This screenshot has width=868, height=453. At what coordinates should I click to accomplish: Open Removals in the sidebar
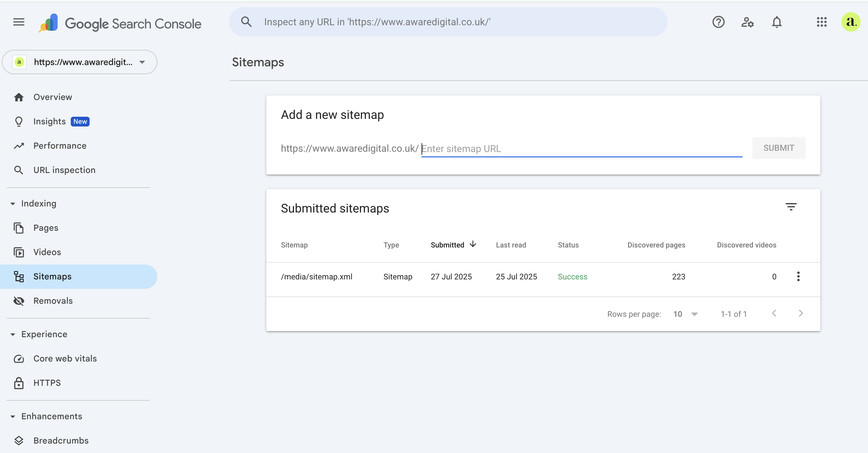(x=79, y=301)
